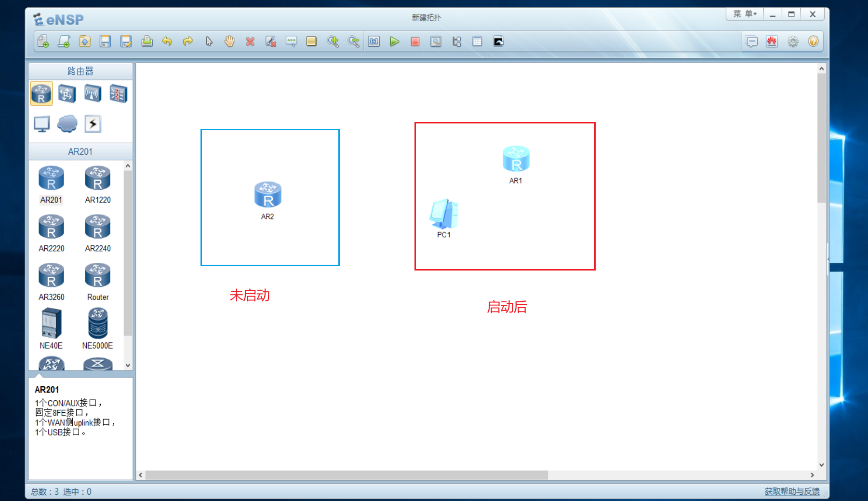Screen dimensions: 868x501
Task: Select the AR1 router on canvas
Action: [x=516, y=159]
